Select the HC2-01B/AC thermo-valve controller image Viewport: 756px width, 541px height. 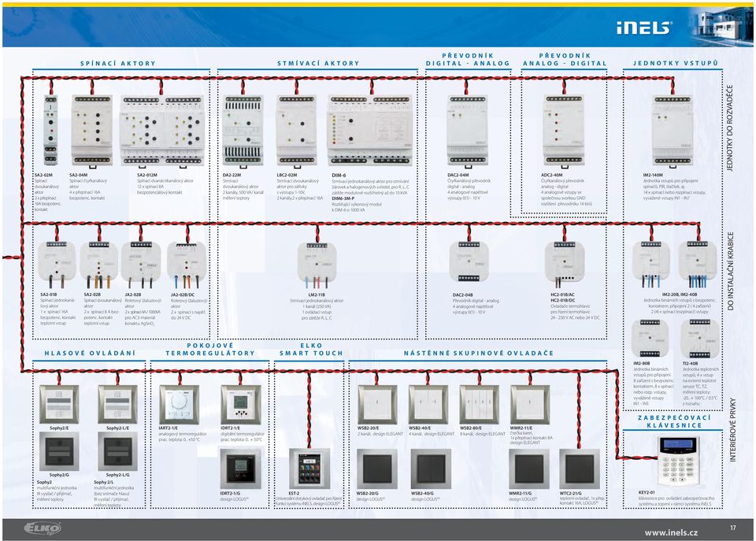point(565,263)
